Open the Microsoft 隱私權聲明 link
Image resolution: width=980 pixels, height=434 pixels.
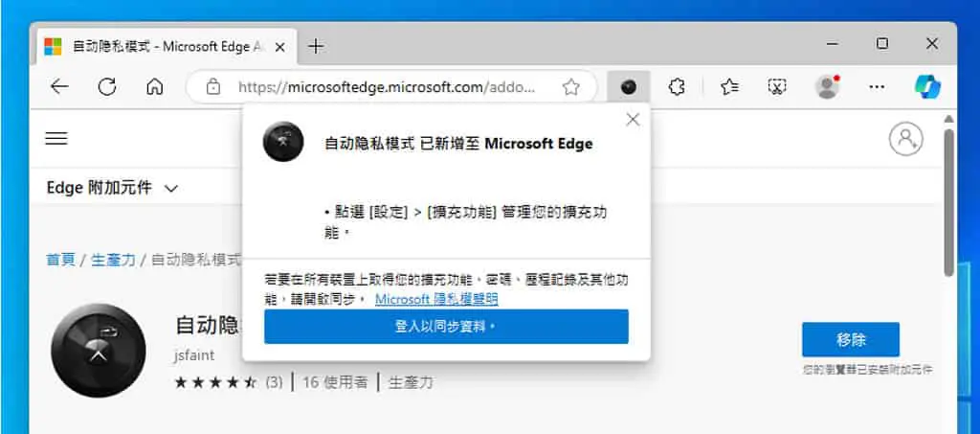[436, 300]
